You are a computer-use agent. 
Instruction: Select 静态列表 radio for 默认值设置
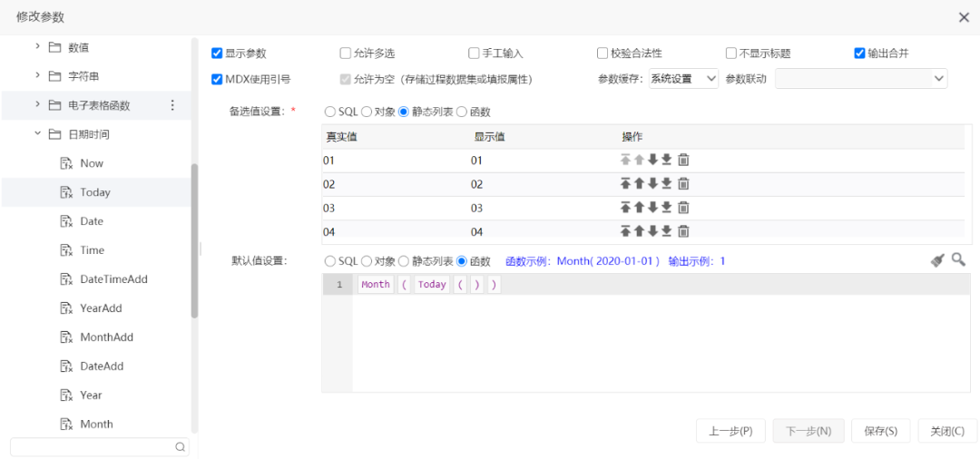(403, 260)
